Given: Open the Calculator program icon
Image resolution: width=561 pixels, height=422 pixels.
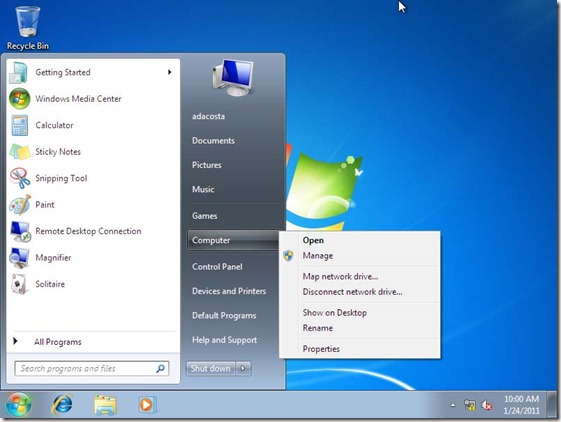Looking at the screenshot, I should click(19, 125).
